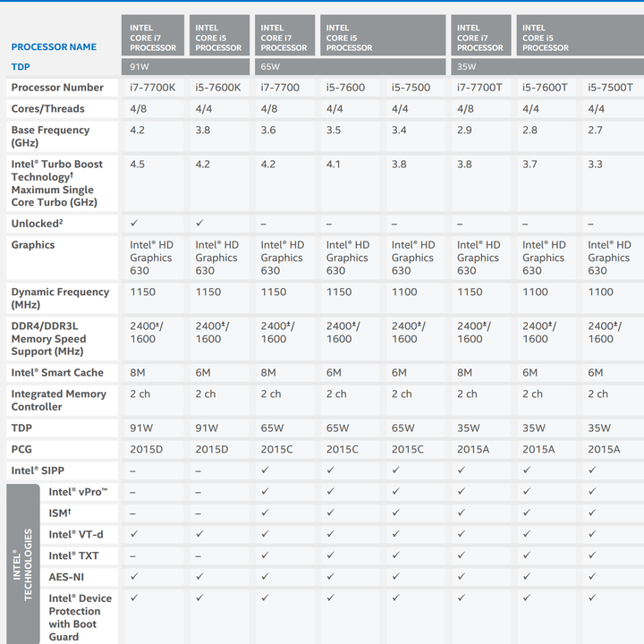
Task: Click the 2015D PCG value for i7-7700K
Action: pos(146,449)
